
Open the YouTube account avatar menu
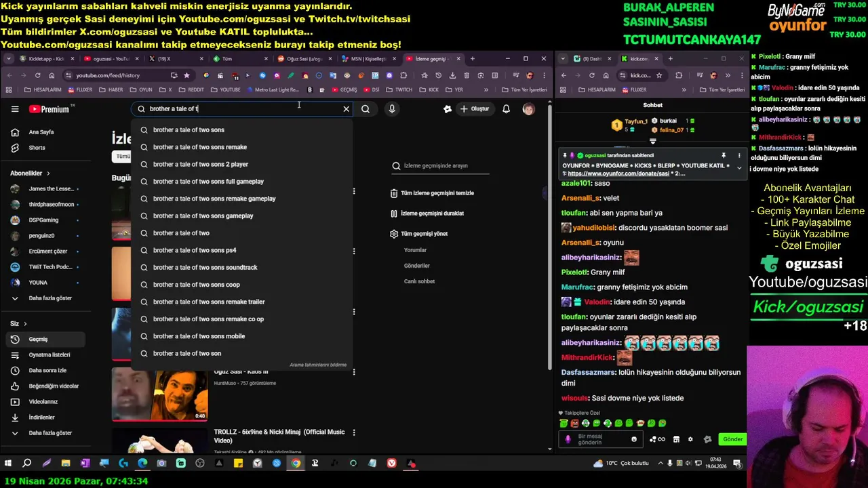pyautogui.click(x=528, y=108)
